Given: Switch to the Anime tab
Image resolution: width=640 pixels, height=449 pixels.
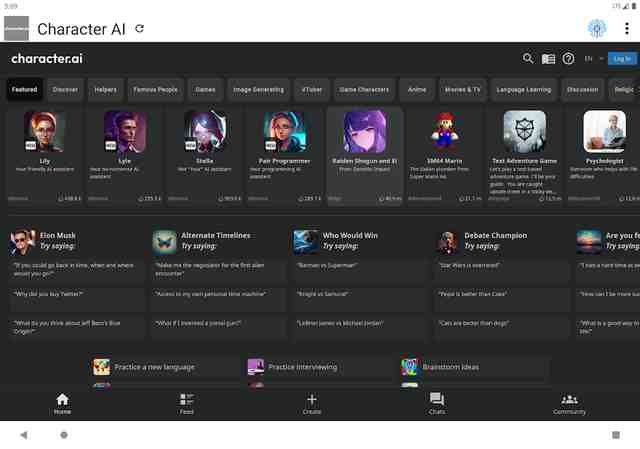Looking at the screenshot, I should click(x=417, y=89).
